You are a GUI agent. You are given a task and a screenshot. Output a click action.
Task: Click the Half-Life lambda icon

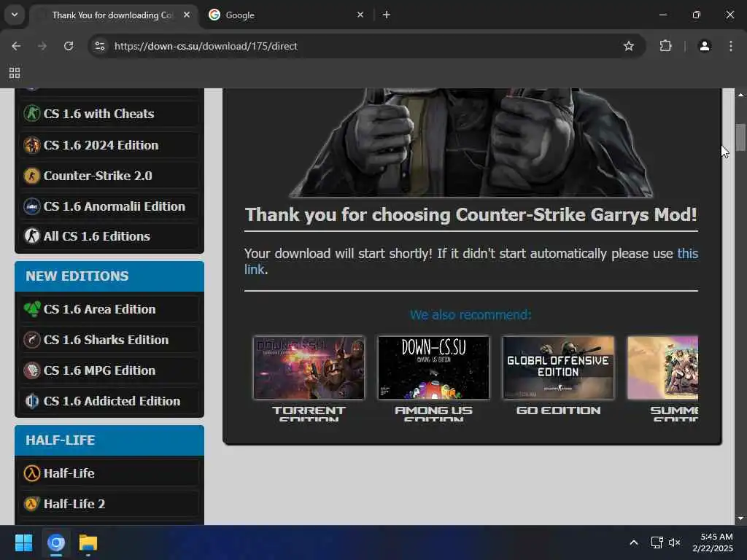32,473
